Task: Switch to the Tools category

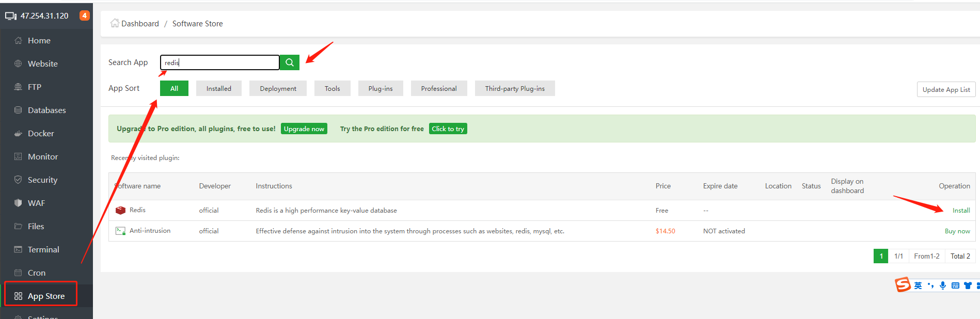Action: coord(332,88)
